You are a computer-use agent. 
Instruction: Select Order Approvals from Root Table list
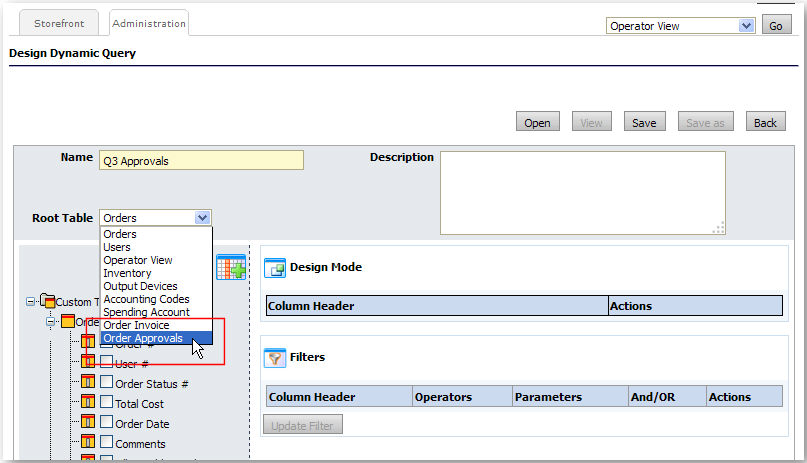tap(144, 338)
